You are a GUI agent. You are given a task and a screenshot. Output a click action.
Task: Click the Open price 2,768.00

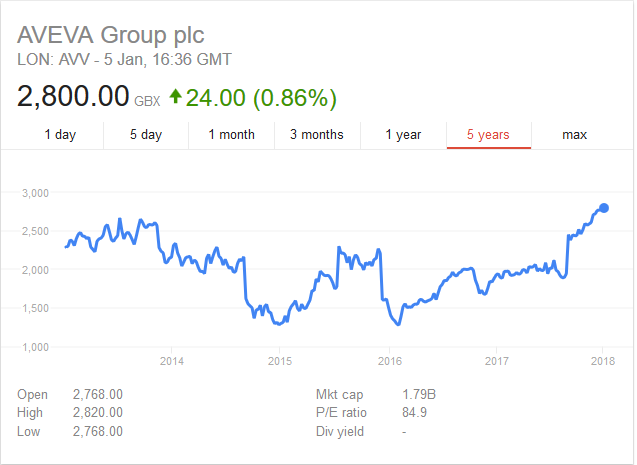(x=98, y=394)
